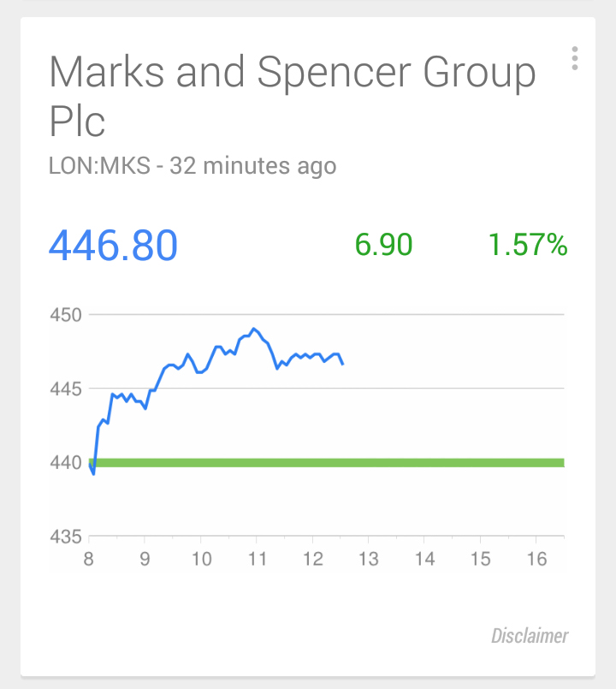
Task: Click the 12 hour mark on x-axis
Action: [313, 559]
